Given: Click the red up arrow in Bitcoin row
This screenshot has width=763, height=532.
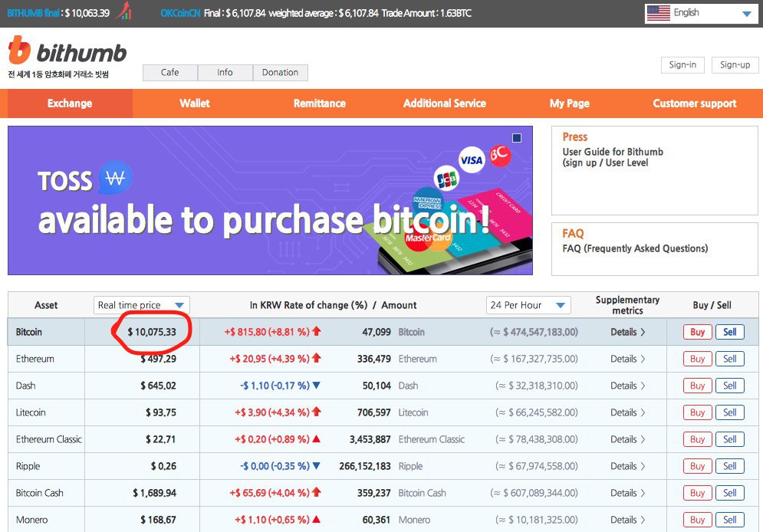Looking at the screenshot, I should coord(316,331).
